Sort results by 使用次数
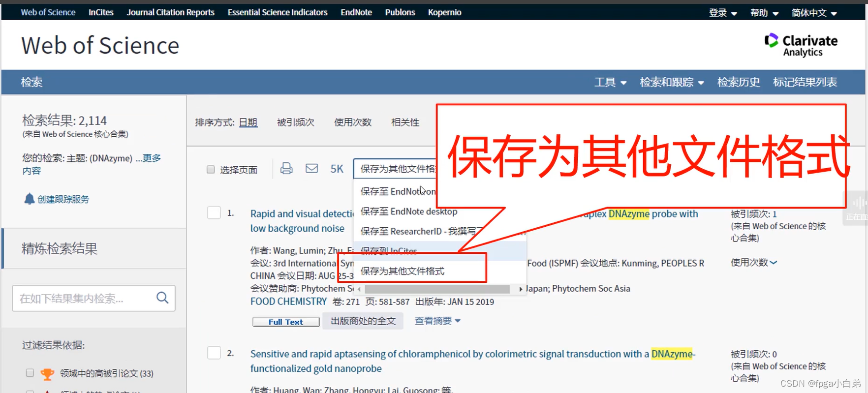 (352, 122)
